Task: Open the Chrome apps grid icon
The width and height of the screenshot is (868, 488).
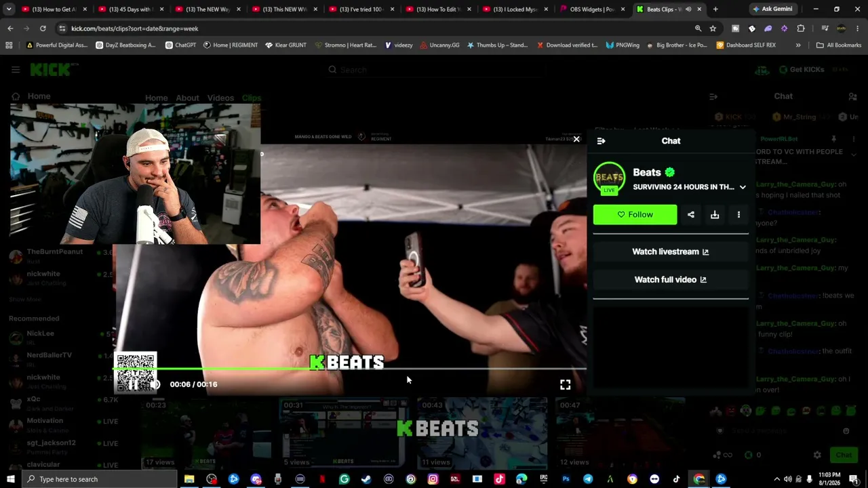Action: coord(9,45)
